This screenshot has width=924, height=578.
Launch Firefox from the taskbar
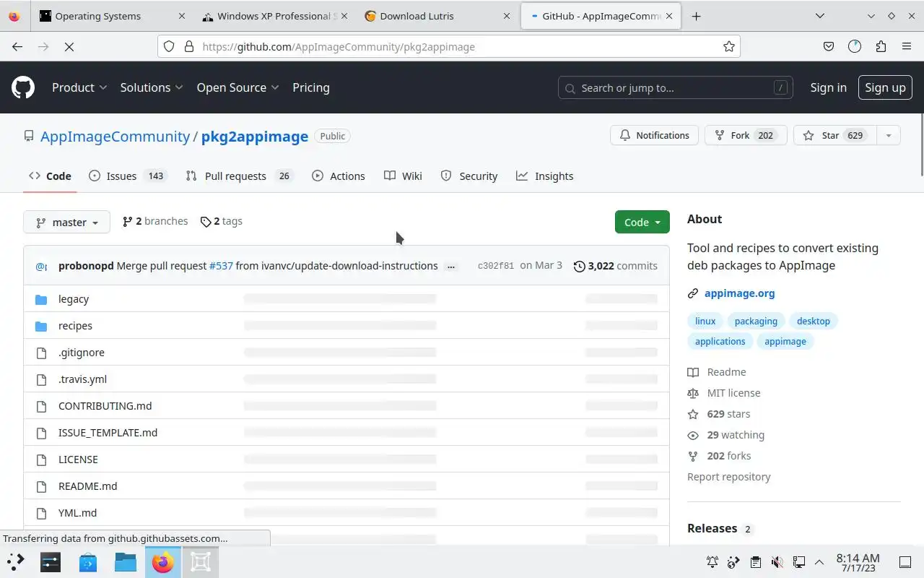(x=163, y=562)
